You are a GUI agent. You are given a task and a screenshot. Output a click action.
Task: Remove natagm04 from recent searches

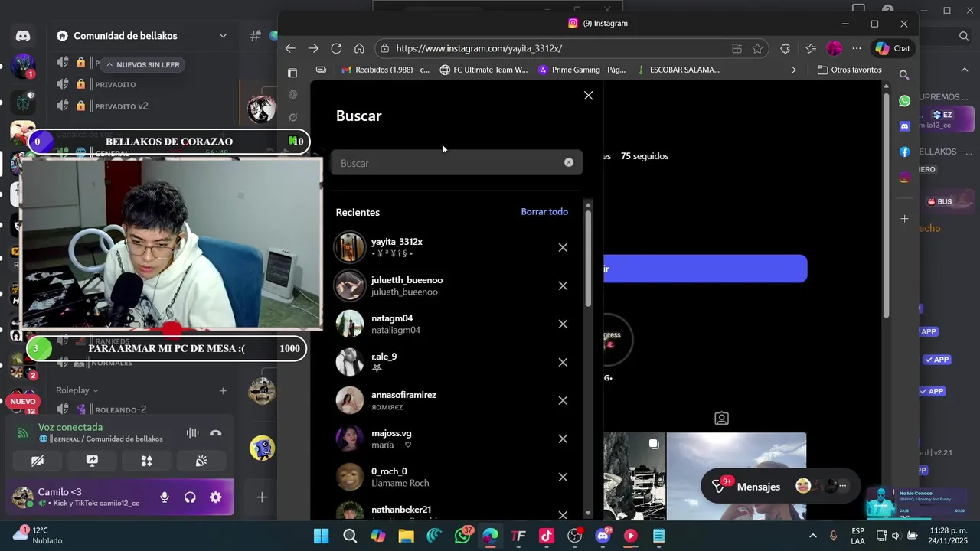pos(563,324)
